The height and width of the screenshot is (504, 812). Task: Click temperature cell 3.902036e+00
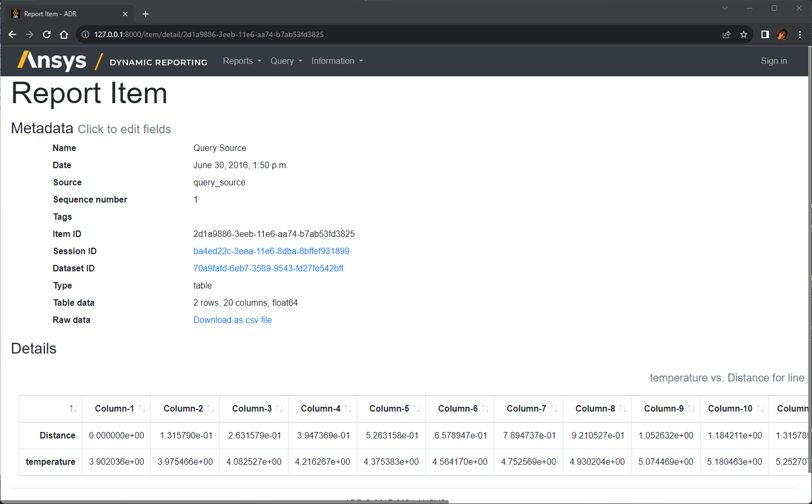pos(117,462)
